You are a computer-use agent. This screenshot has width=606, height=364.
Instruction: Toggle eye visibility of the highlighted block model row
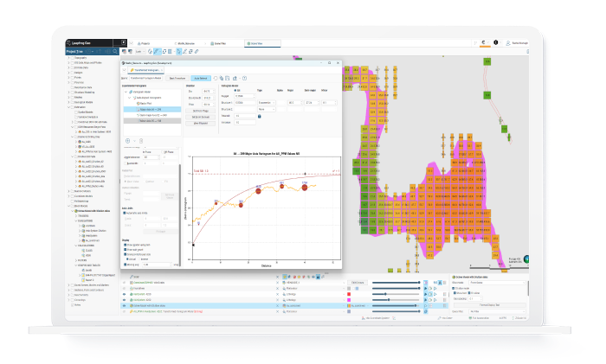pyautogui.click(x=125, y=306)
